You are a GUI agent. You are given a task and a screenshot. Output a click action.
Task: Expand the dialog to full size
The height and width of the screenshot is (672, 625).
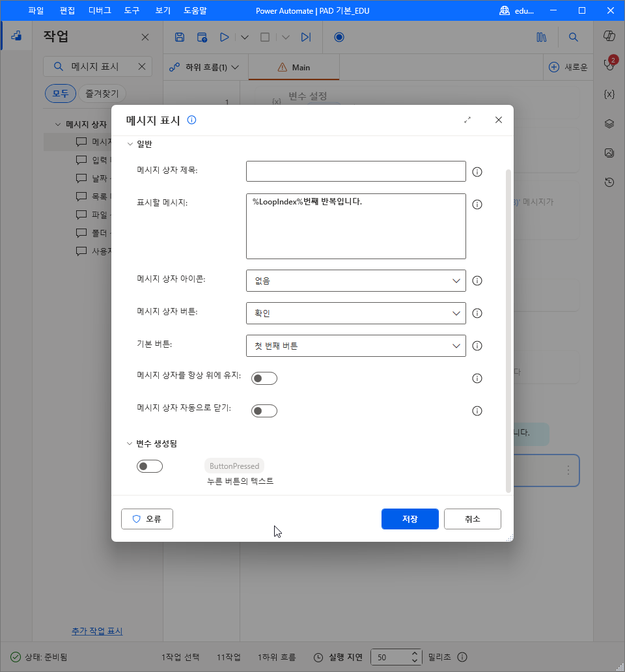[x=467, y=120]
